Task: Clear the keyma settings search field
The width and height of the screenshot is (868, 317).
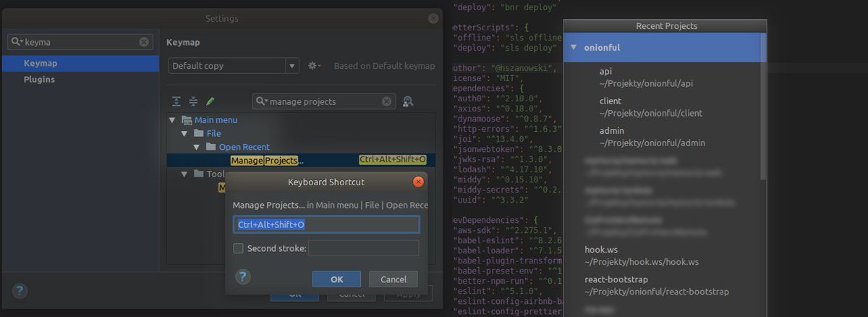Action: click(144, 42)
